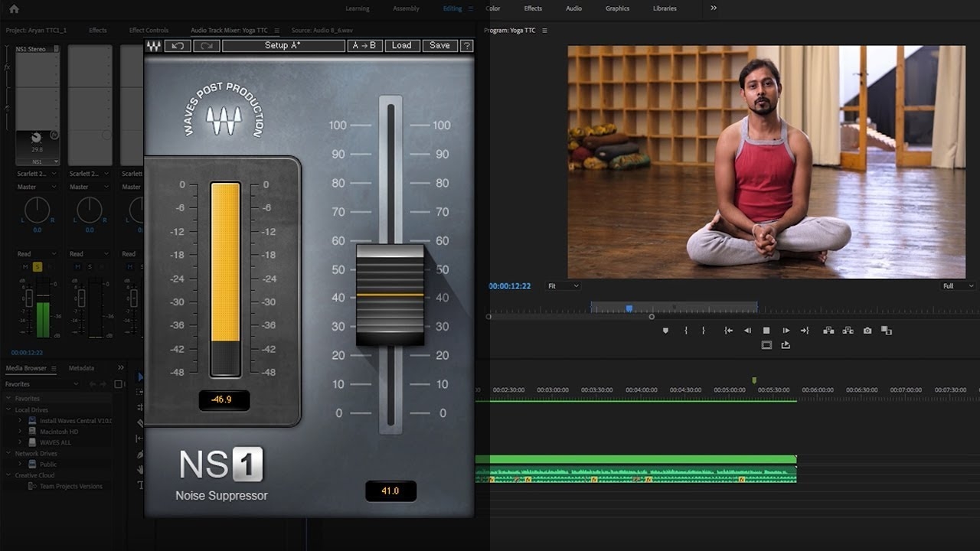Click the Step Forward one frame icon
The image size is (980, 551).
(x=786, y=331)
